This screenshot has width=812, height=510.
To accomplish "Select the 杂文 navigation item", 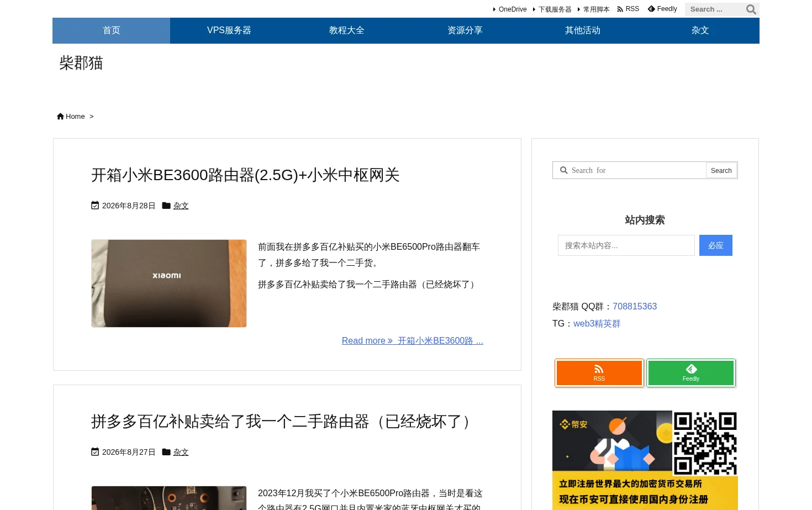I will pos(700,30).
